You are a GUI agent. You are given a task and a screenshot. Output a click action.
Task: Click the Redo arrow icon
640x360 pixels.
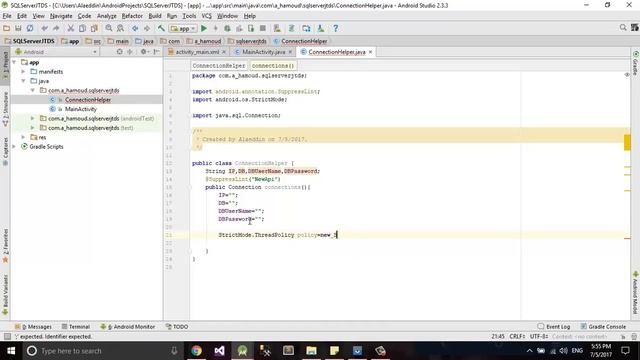pyautogui.click(x=56, y=28)
